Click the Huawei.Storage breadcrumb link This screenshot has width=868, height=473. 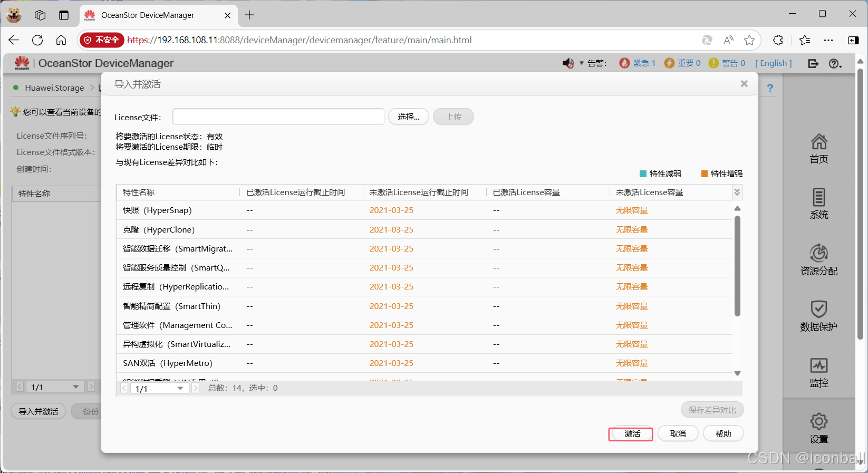54,88
